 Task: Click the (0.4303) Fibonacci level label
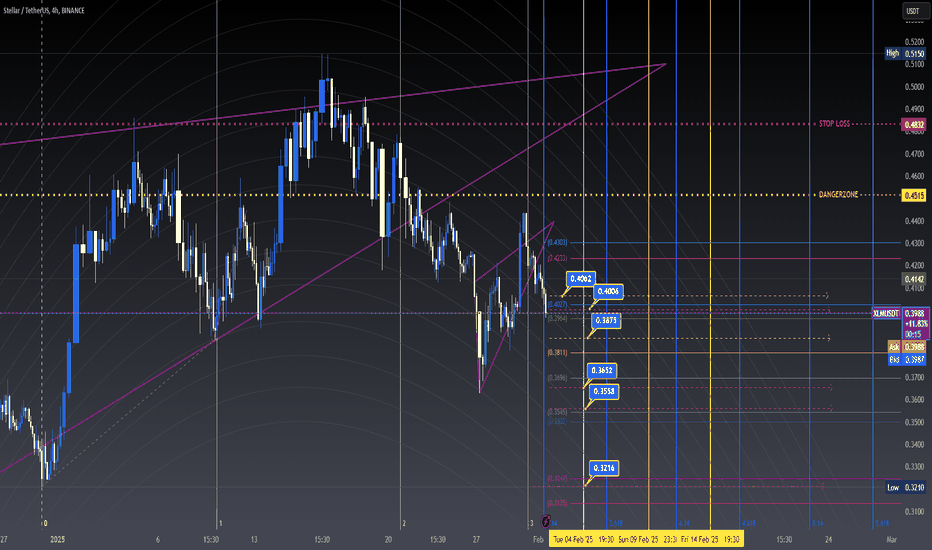pyautogui.click(x=557, y=243)
